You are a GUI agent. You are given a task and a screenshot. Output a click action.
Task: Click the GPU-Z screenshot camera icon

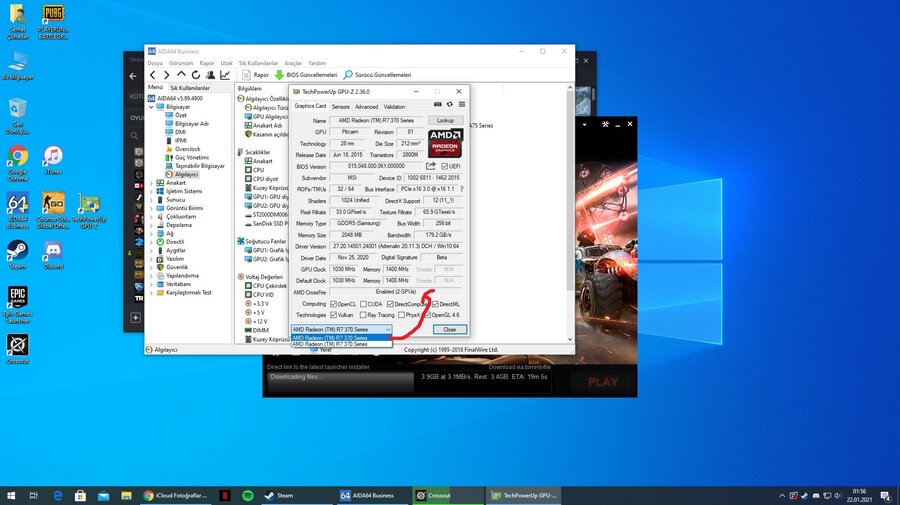[438, 104]
